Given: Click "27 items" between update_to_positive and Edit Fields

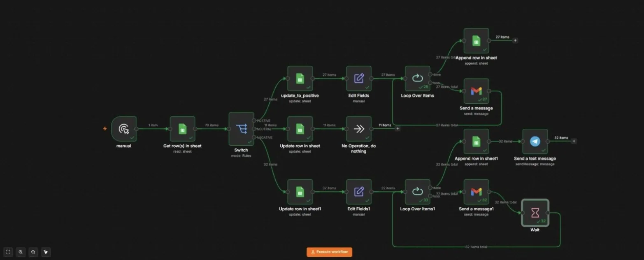Looking at the screenshot, I should (x=329, y=75).
